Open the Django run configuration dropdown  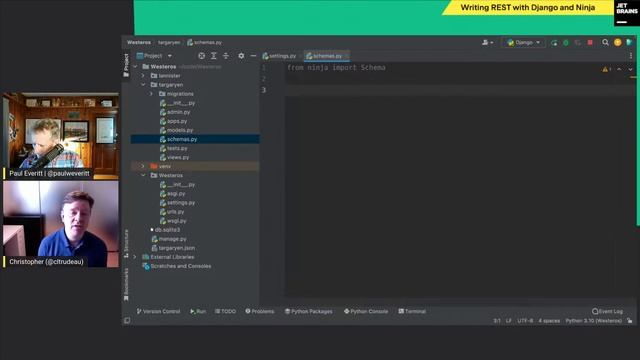[523, 42]
